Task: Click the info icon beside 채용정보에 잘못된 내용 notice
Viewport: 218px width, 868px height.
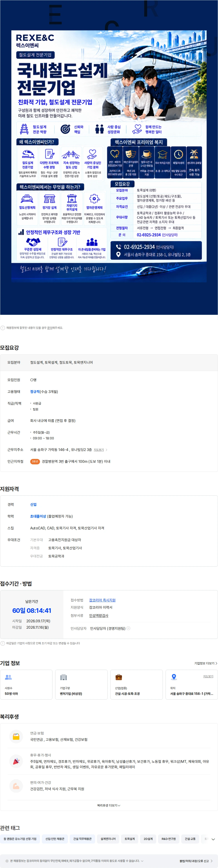Action: point(3,328)
